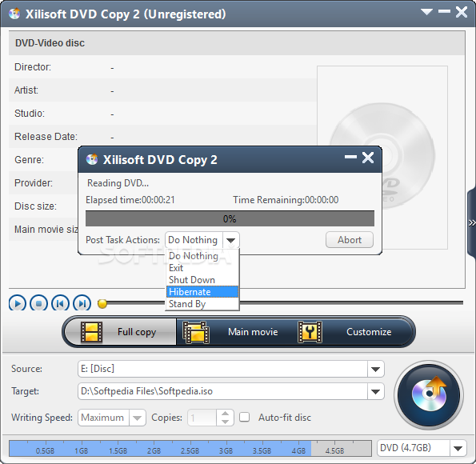
Task: Open DVD (4.7GB) disc type dropdown
Action: click(458, 448)
